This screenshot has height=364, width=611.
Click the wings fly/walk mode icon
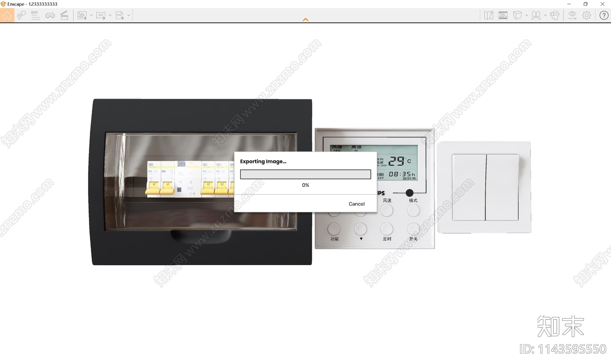[x=536, y=15]
